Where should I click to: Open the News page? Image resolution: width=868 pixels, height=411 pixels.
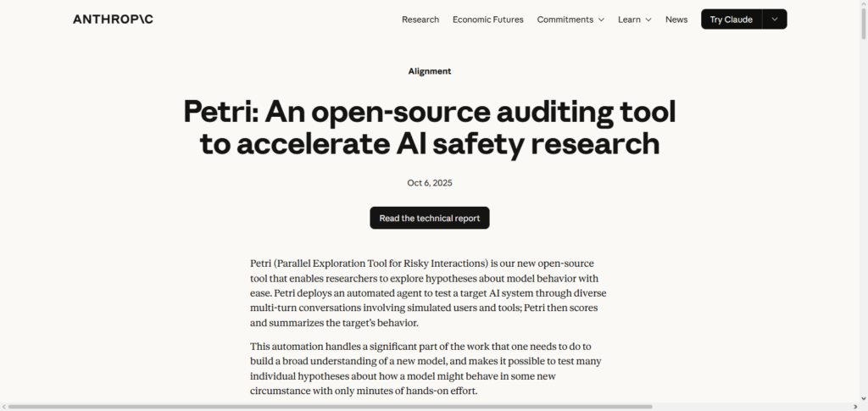pos(676,19)
